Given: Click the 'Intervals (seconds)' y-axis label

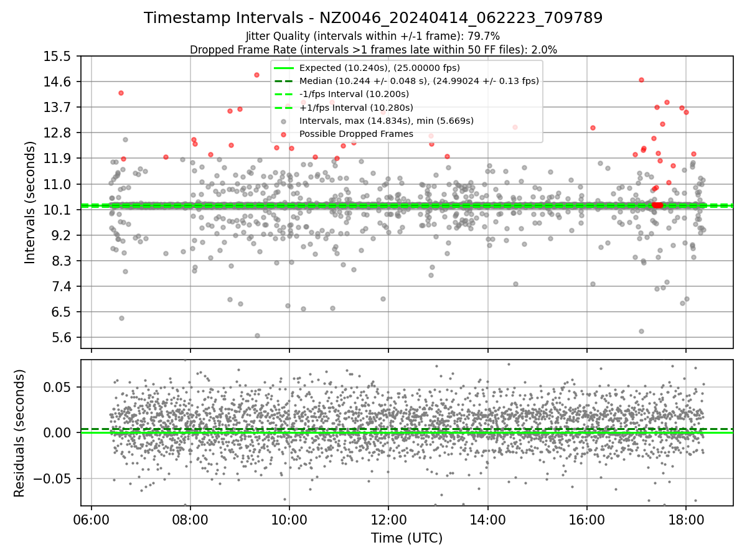Looking at the screenshot, I should pyautogui.click(x=30, y=202).
